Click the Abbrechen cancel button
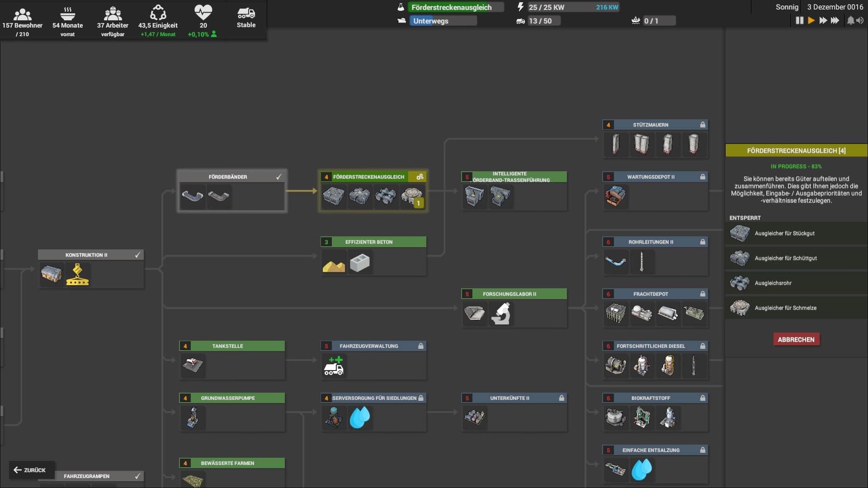 pos(796,339)
